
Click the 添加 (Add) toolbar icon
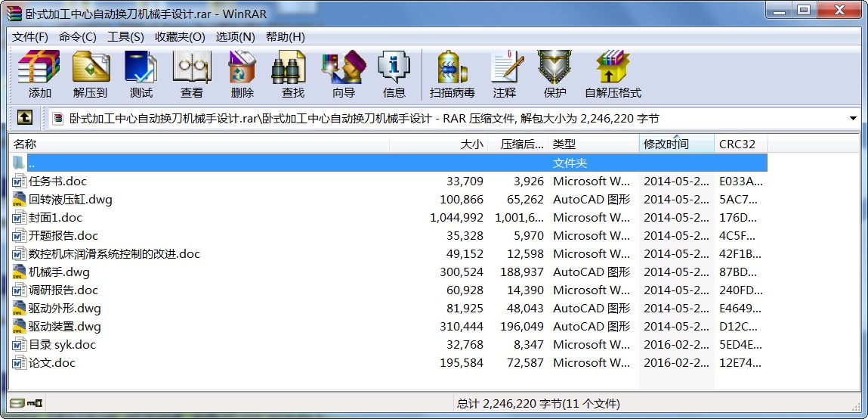(x=39, y=74)
